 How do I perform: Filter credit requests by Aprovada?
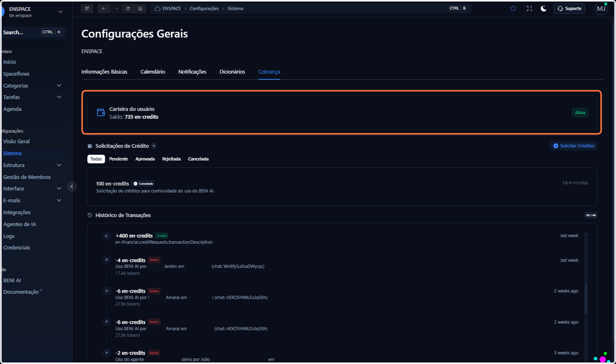(x=145, y=159)
